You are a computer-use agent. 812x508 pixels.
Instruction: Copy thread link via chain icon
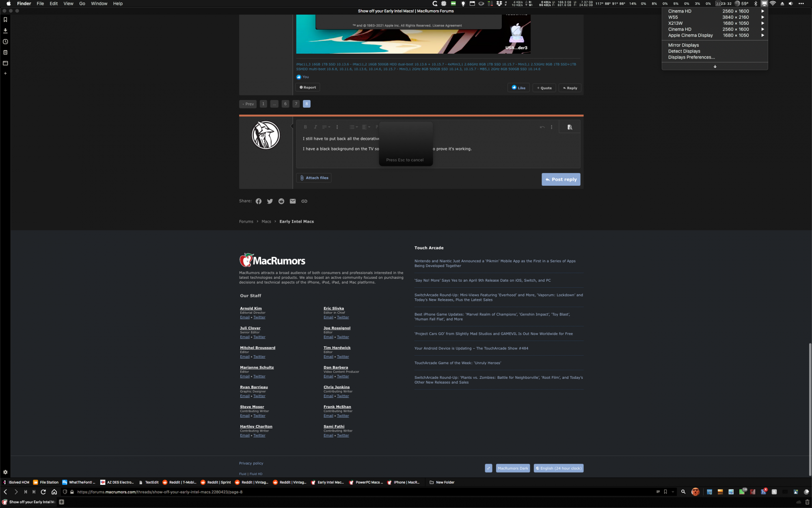pos(304,201)
